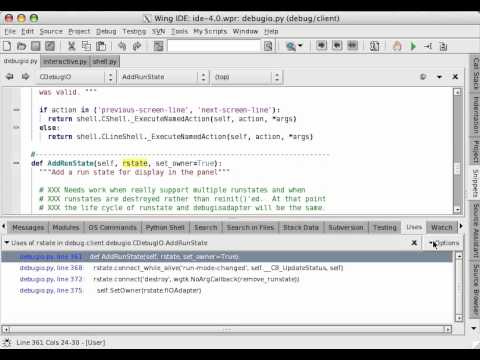
Task: Click the Save As toolbar icon
Action: point(50,46)
